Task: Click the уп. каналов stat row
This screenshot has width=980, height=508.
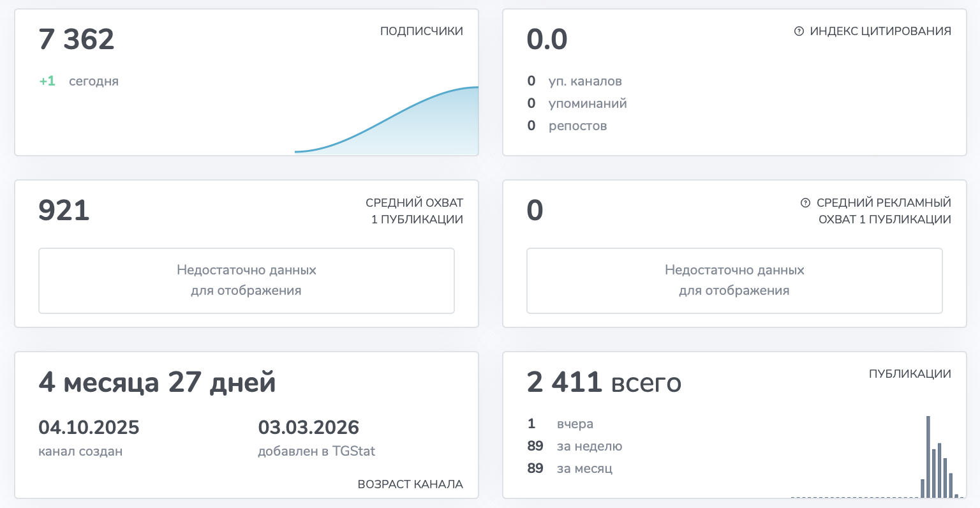Action: coord(574,81)
